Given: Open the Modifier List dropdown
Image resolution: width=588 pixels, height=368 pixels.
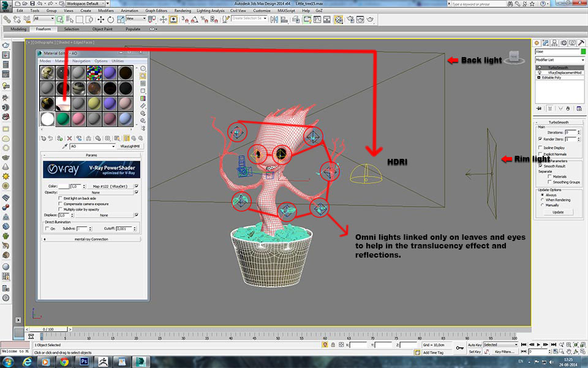Looking at the screenshot, I should [559, 59].
